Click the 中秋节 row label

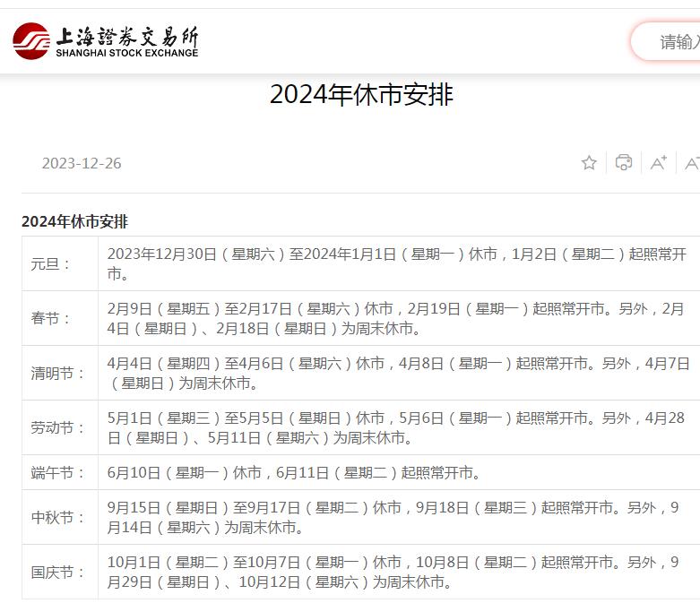[57, 517]
